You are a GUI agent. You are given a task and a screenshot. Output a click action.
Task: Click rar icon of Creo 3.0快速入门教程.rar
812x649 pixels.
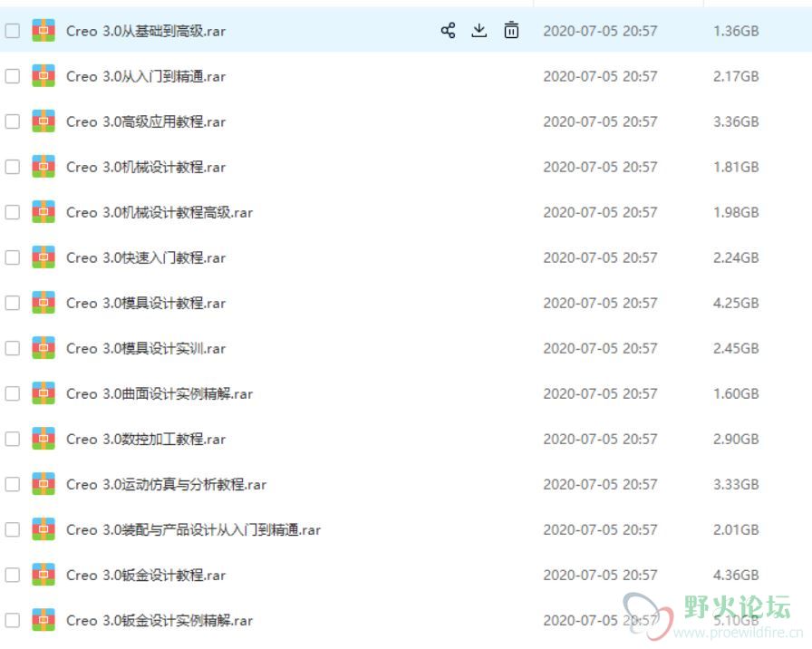click(43, 257)
